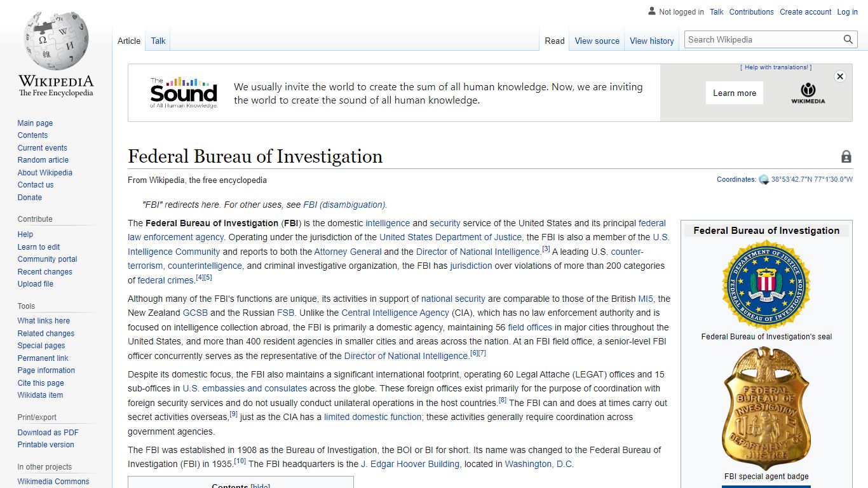Open Recent changes link

coord(44,272)
